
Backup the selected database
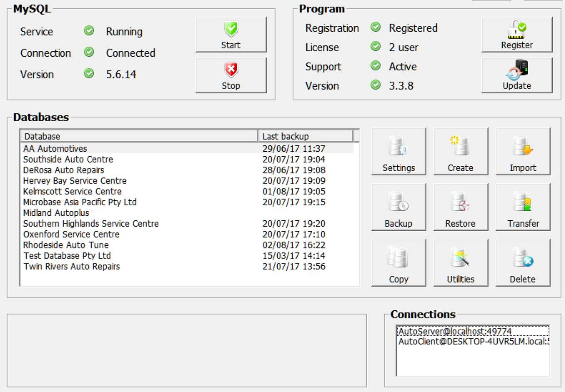(399, 207)
